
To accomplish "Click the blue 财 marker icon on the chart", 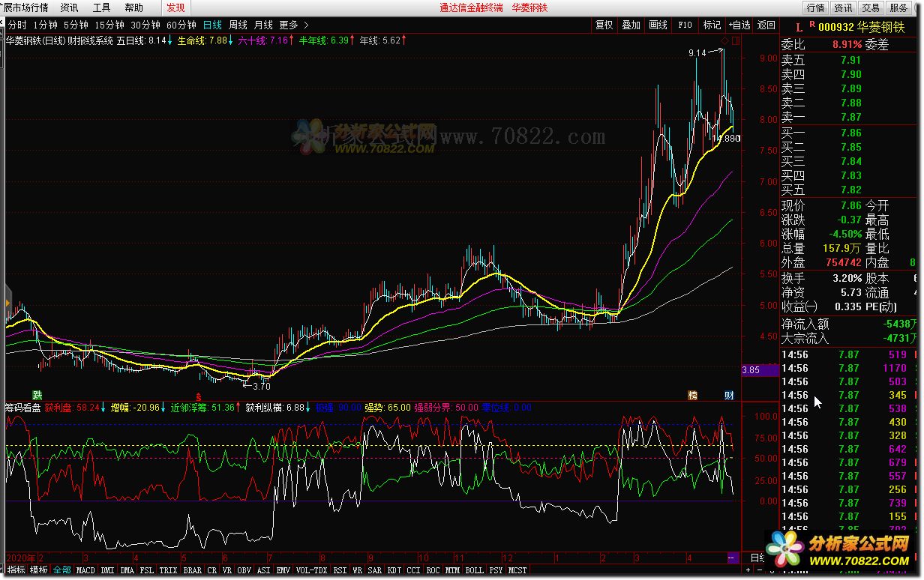I will coord(729,395).
